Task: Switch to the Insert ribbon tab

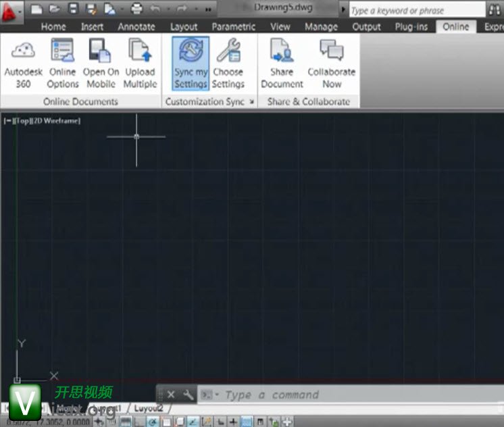Action: point(93,26)
